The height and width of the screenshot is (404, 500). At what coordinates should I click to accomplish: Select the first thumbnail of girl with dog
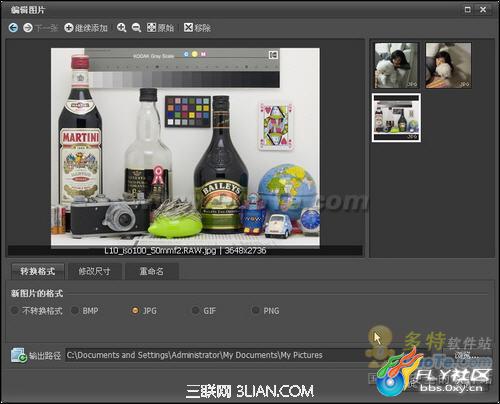[x=396, y=65]
